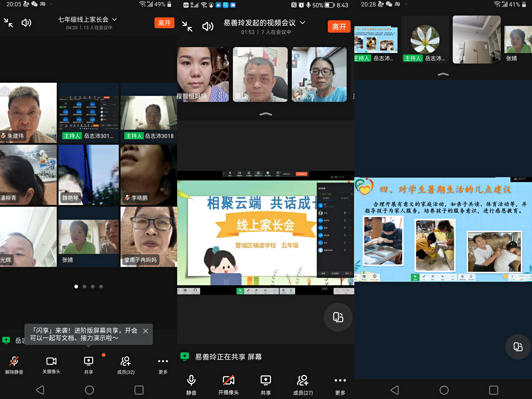Open 张婧 video tile in first meeting

89,237
